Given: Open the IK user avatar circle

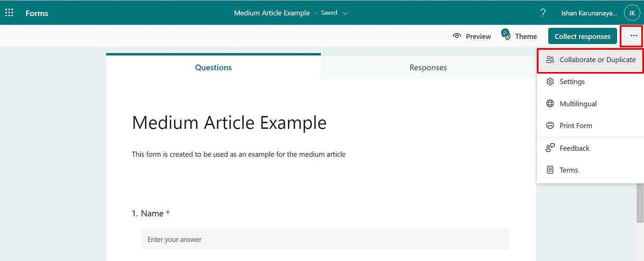Looking at the screenshot, I should pos(632,13).
